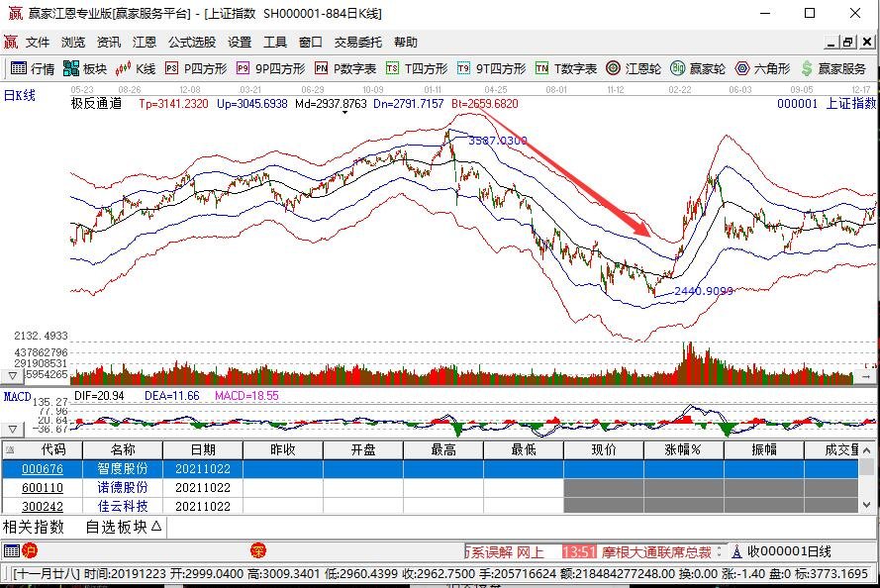The width and height of the screenshot is (880, 588).
Task: Open the 设置 menu
Action: (x=240, y=43)
